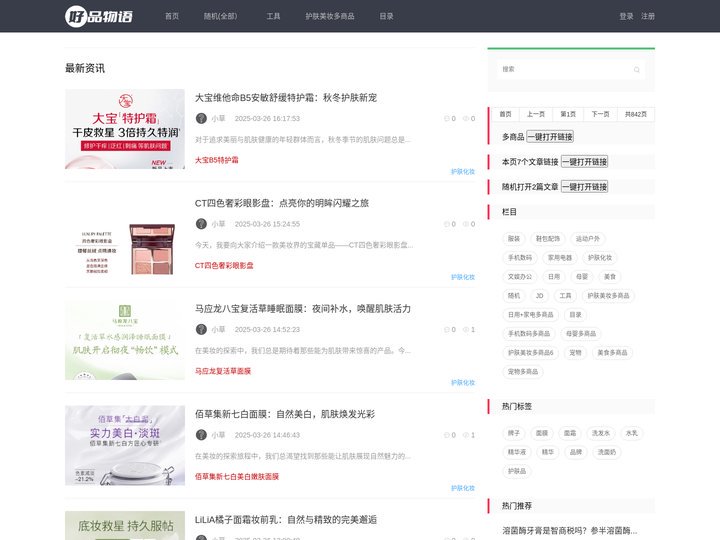The width and height of the screenshot is (720, 540).
Task: Open article LiLiA橘子面霜妆前乳 title
Action: pos(286,520)
